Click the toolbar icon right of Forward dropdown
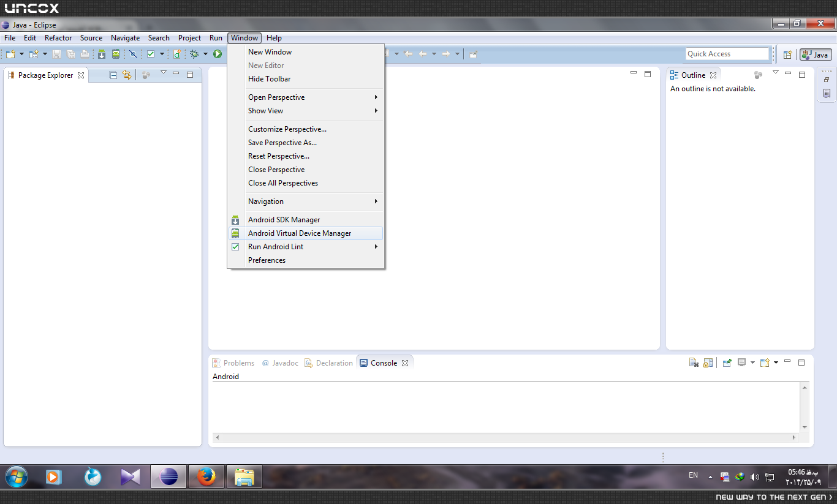The image size is (837, 504). point(473,54)
